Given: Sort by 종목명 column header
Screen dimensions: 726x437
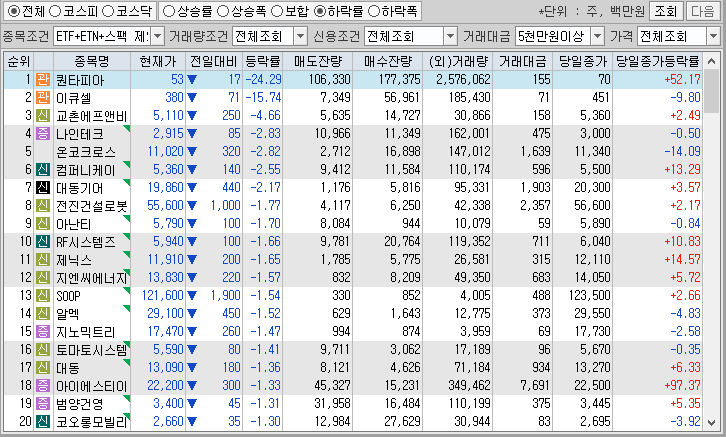Looking at the screenshot, I should click(92, 61).
